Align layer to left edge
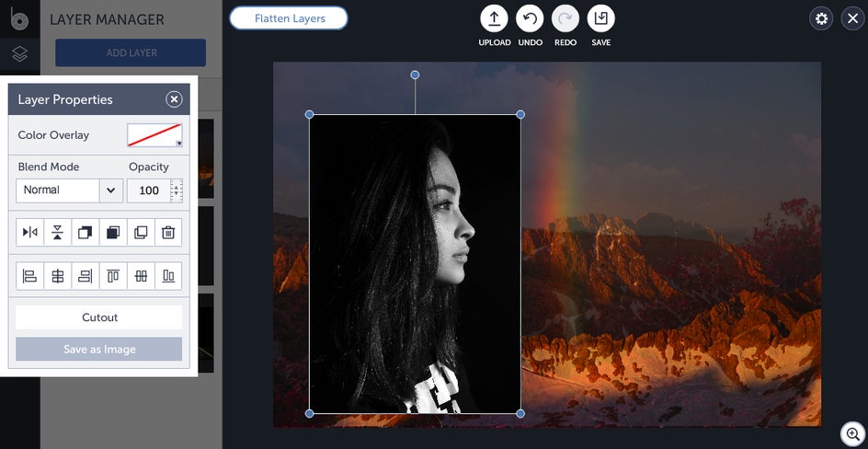Image resolution: width=868 pixels, height=449 pixels. [30, 276]
